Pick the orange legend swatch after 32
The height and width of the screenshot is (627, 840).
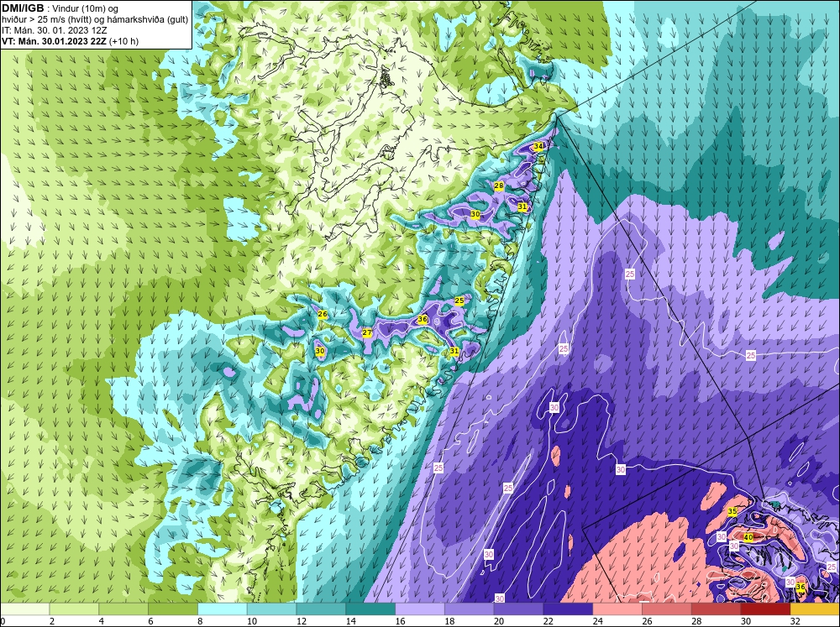point(815,609)
